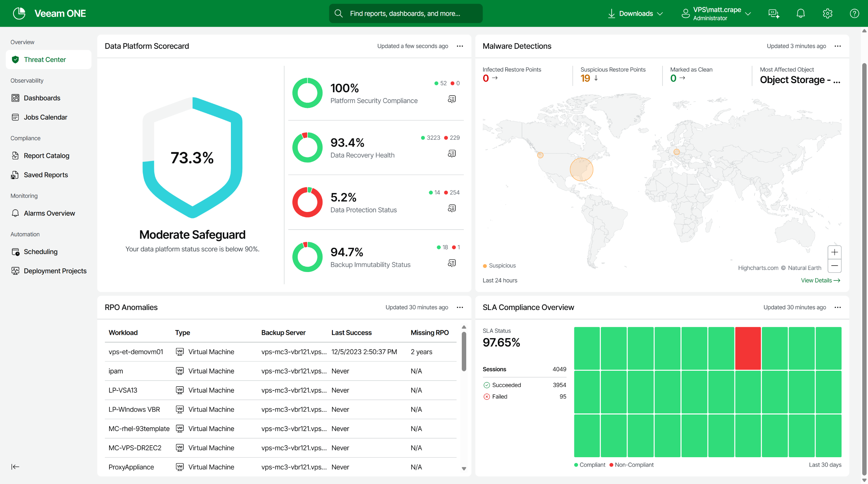This screenshot has width=868, height=484.
Task: Expand the Downloads dropdown
Action: (635, 14)
